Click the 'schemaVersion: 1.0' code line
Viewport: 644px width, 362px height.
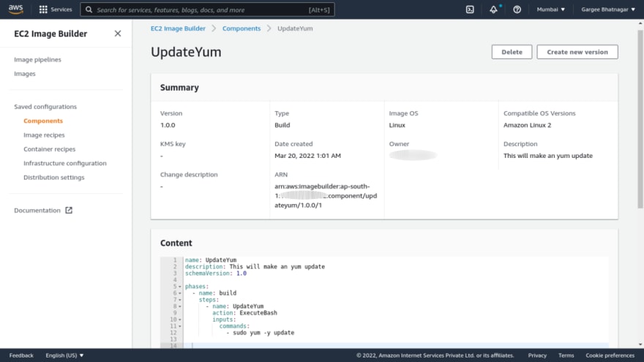click(x=216, y=274)
